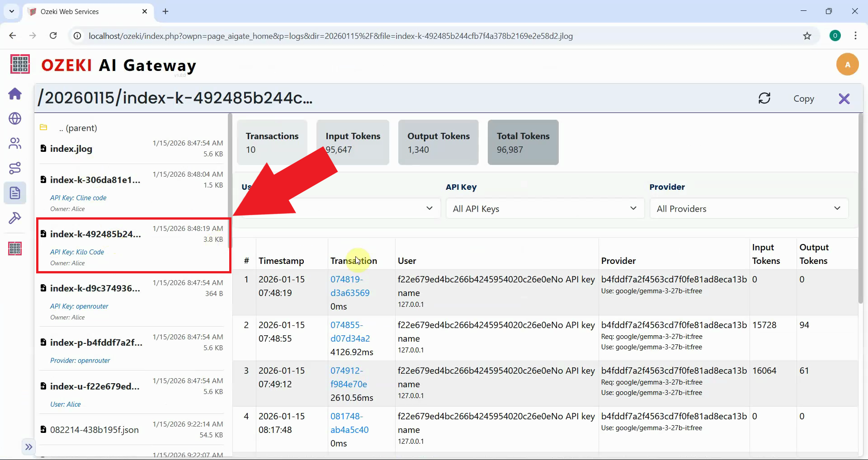Open the All Providers dropdown
The image size is (868, 460).
[748, 208]
